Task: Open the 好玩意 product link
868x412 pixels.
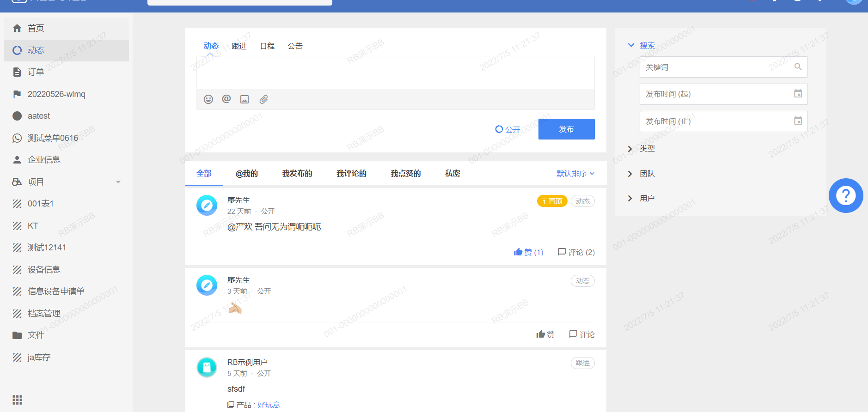Action: [x=269, y=405]
